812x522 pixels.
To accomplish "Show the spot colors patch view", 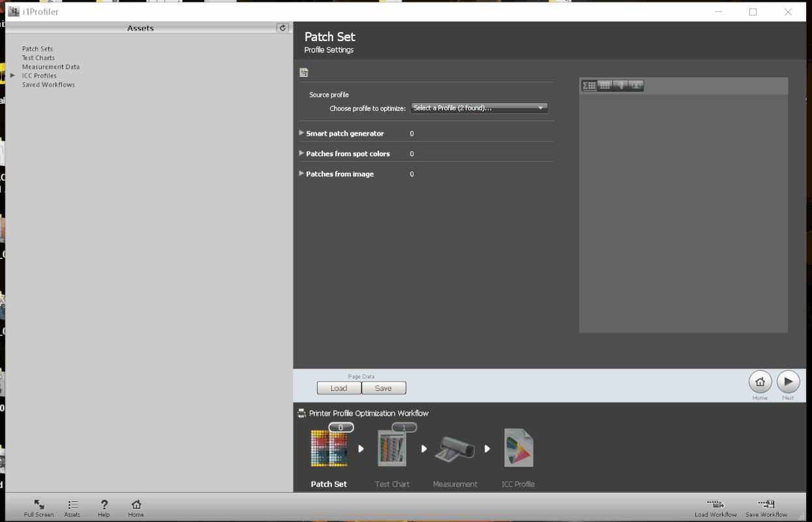I will tap(620, 85).
